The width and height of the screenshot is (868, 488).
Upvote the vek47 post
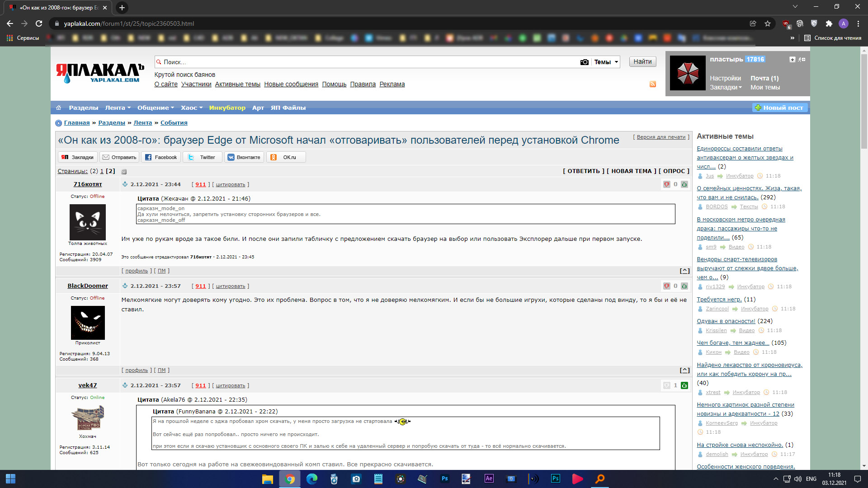[684, 385]
